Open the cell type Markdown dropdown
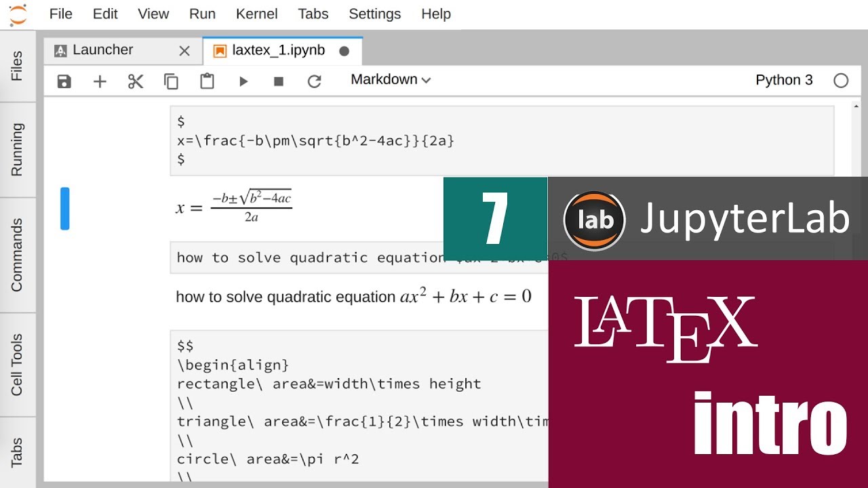868x488 pixels. coord(391,79)
